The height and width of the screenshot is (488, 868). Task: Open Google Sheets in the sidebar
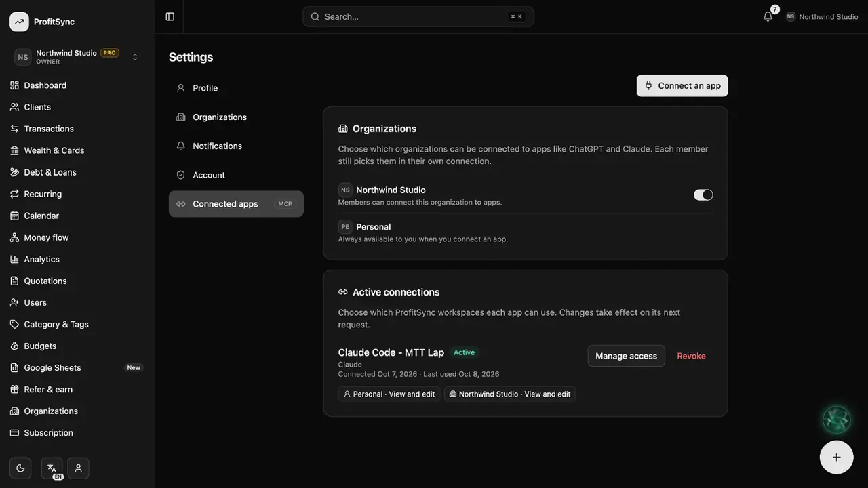tap(77, 367)
